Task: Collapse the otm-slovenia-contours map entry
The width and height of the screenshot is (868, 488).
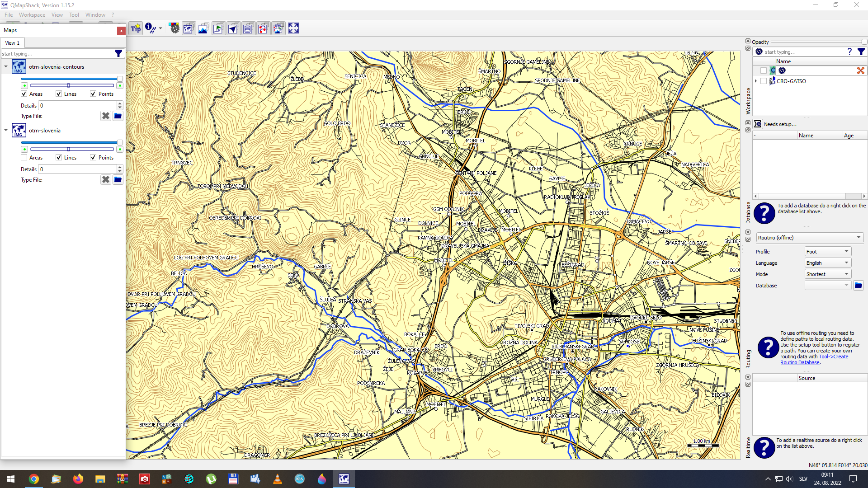Action: [x=6, y=67]
